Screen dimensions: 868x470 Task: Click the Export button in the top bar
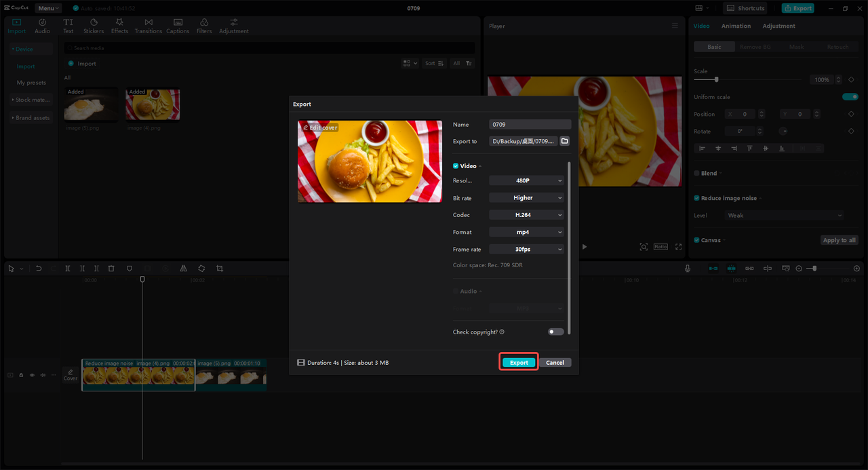pos(797,8)
